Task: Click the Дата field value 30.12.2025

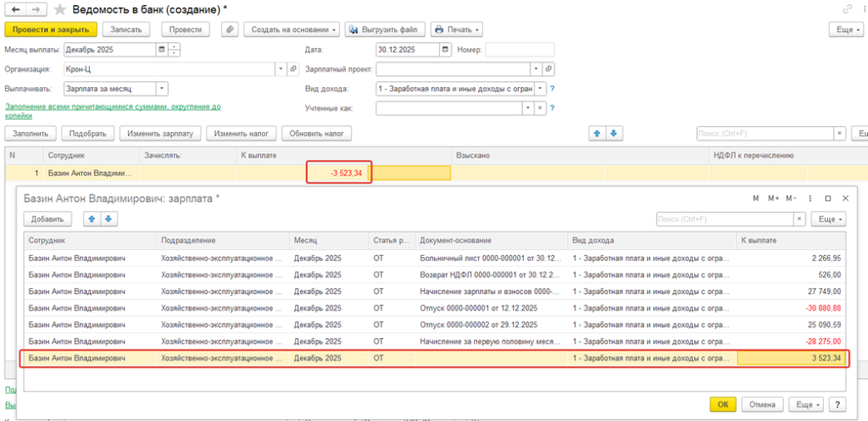Action: point(408,50)
